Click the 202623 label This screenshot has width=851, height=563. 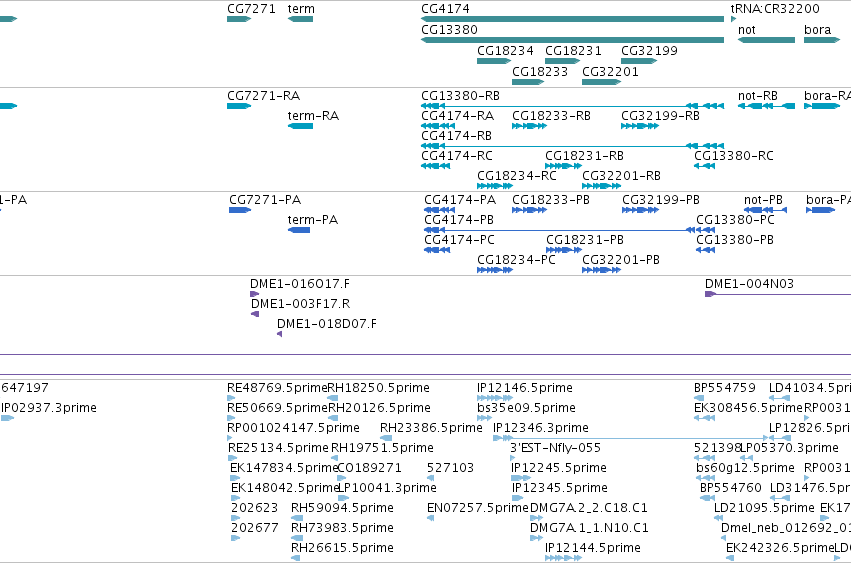click(x=255, y=509)
